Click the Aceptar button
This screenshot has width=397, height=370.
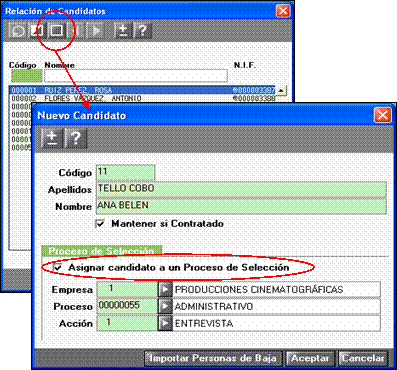[310, 358]
